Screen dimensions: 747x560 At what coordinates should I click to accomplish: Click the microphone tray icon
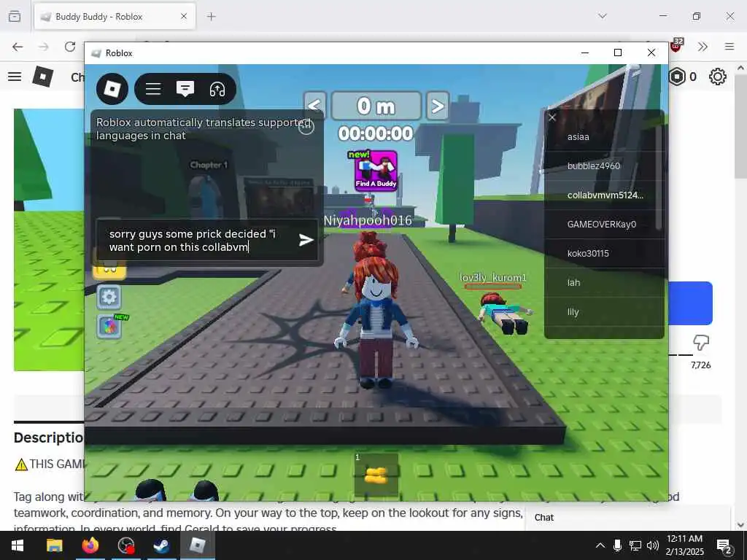click(617, 545)
